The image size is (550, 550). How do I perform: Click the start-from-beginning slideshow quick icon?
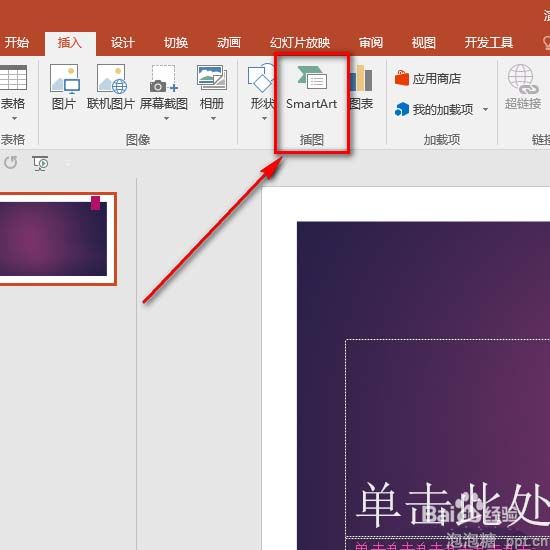(x=40, y=163)
